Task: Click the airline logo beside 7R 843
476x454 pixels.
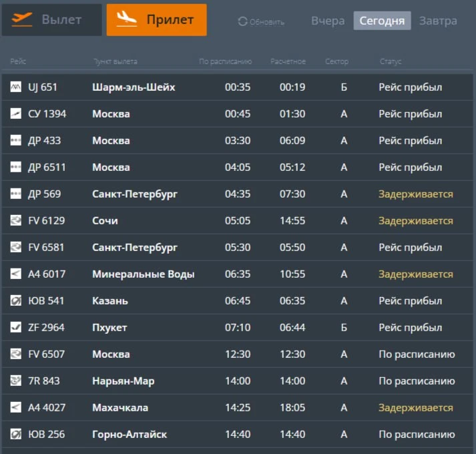Action: tap(16, 381)
